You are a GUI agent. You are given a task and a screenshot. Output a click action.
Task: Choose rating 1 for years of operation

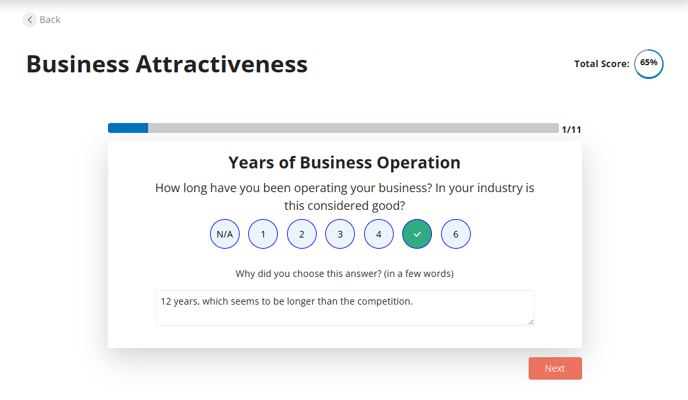point(263,234)
